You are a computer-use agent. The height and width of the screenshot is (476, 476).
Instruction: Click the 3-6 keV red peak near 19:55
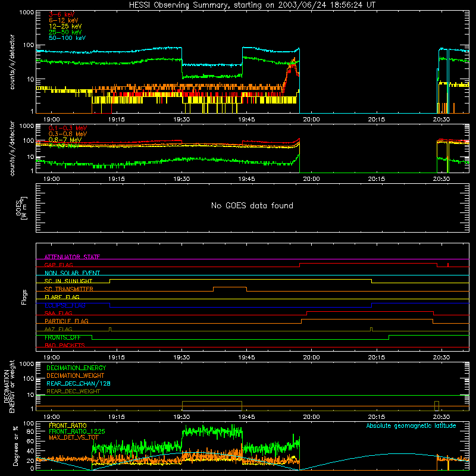[x=293, y=64]
